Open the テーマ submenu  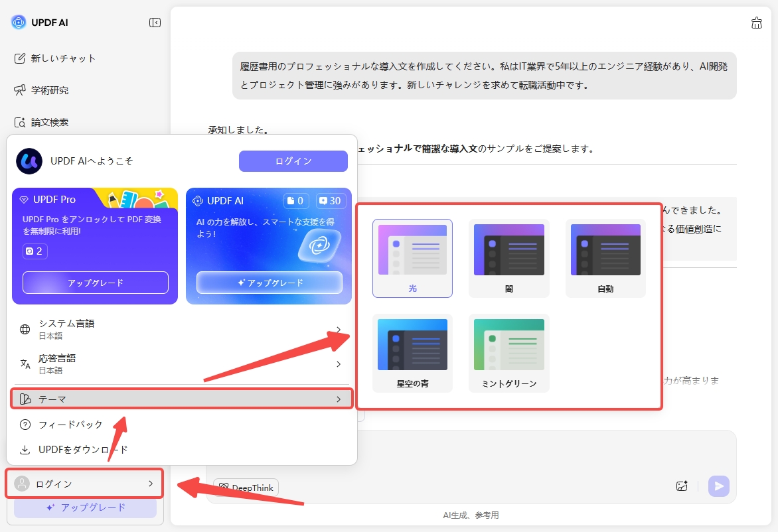(x=182, y=399)
